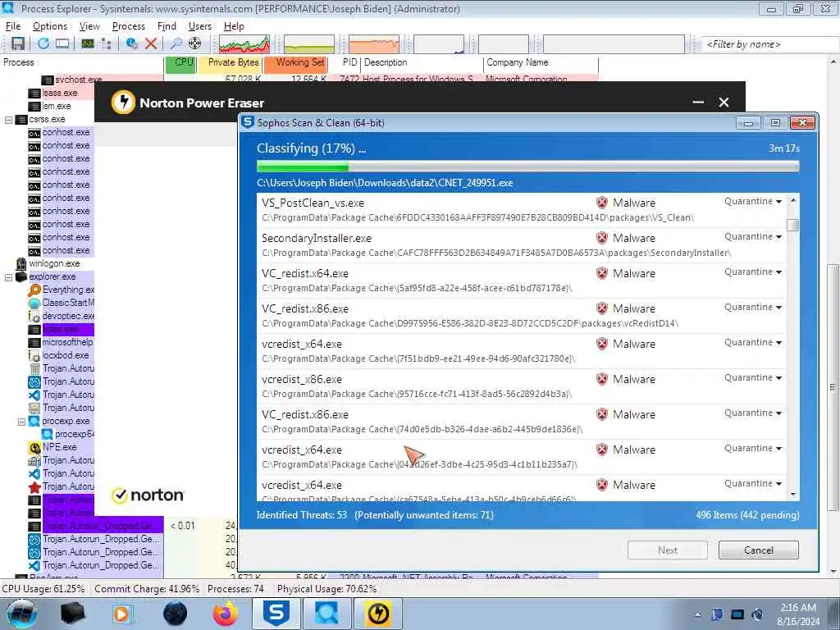The image size is (840, 630).
Task: Click the 'CPU Usage: 61.25%' status bar entry
Action: (x=43, y=589)
